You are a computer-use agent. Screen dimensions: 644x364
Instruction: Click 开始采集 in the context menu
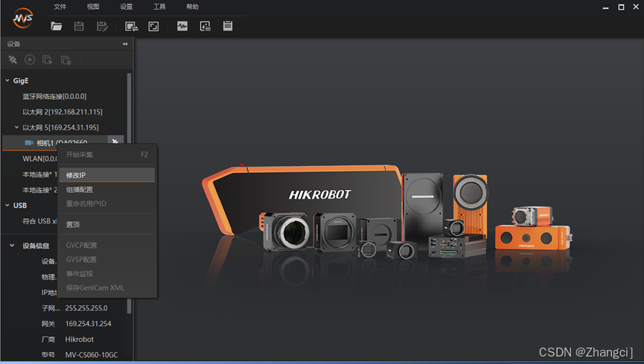click(x=107, y=155)
